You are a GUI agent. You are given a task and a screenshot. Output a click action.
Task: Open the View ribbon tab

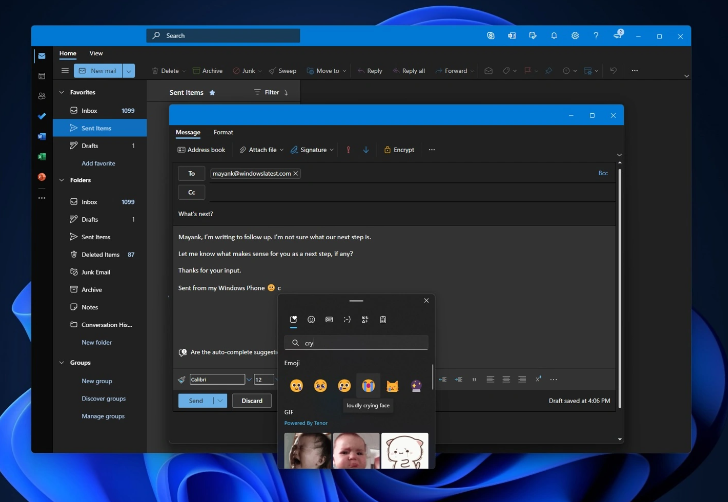pyautogui.click(x=96, y=53)
